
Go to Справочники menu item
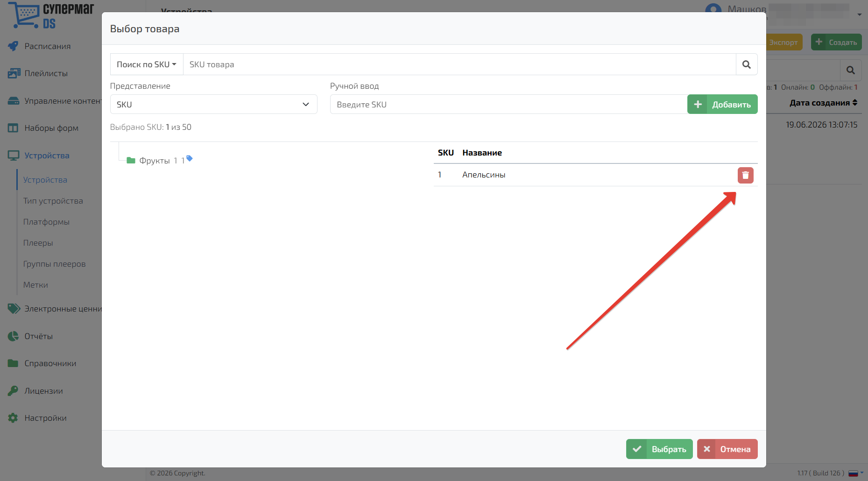50,363
